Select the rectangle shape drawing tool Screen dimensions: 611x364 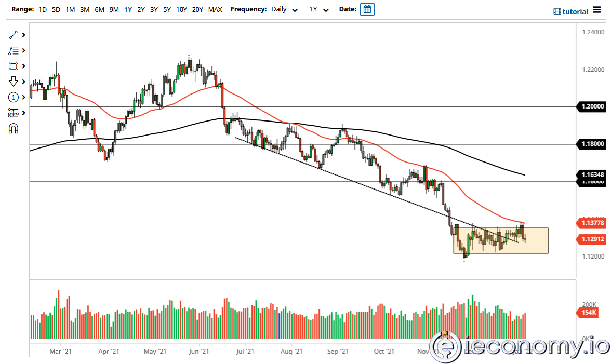14,66
